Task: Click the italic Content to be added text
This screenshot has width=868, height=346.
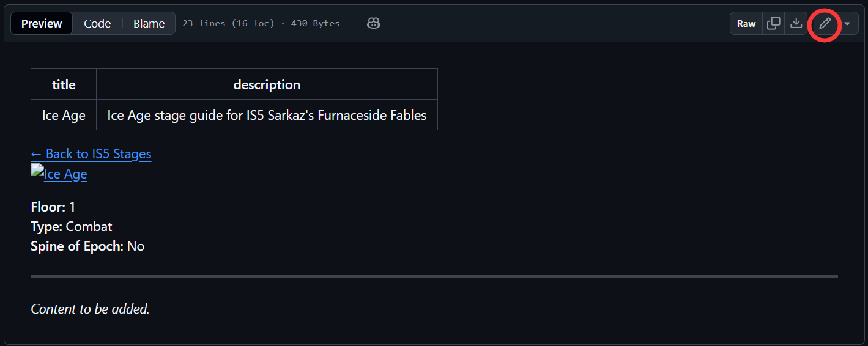Action: coord(90,309)
